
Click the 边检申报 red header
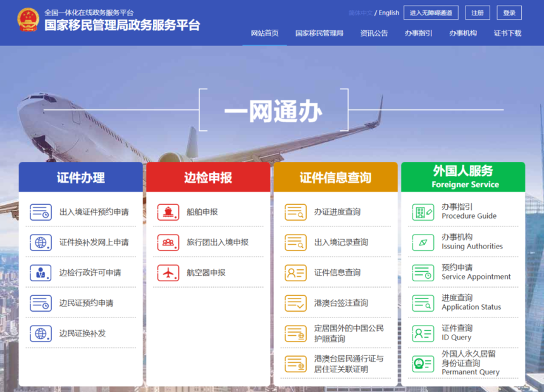pyautogui.click(x=208, y=177)
